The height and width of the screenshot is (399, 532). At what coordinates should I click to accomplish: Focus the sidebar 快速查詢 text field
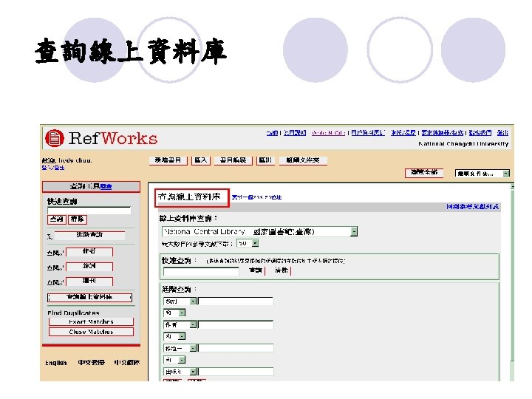tap(89, 211)
